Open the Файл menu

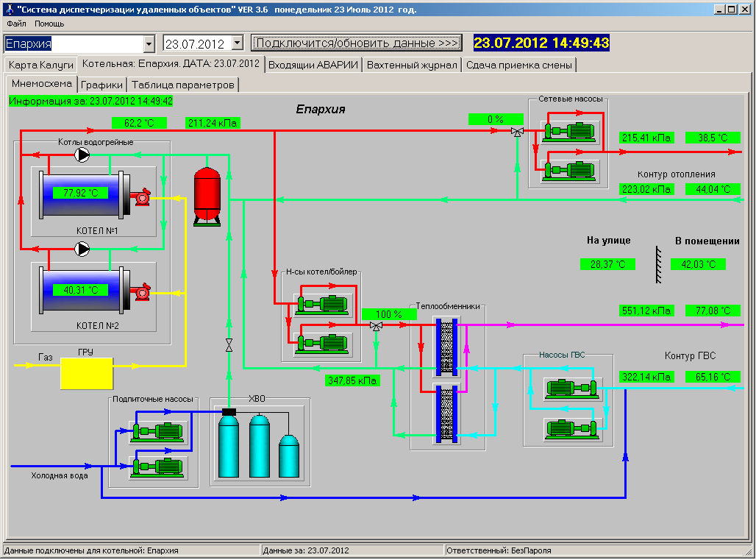pyautogui.click(x=16, y=24)
